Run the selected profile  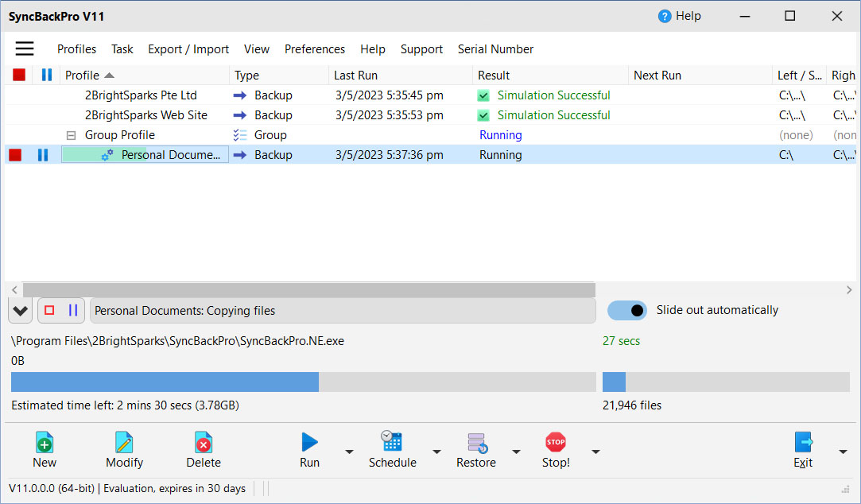click(x=310, y=450)
